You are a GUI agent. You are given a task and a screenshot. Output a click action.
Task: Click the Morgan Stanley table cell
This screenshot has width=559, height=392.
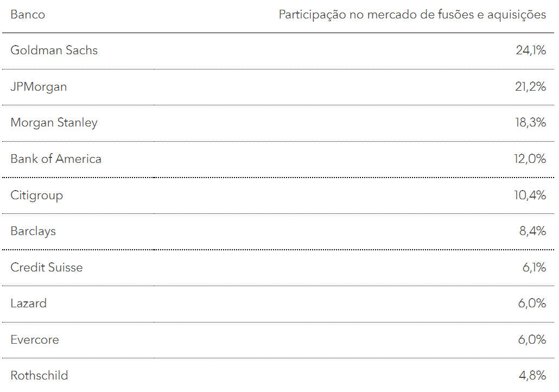coord(54,123)
